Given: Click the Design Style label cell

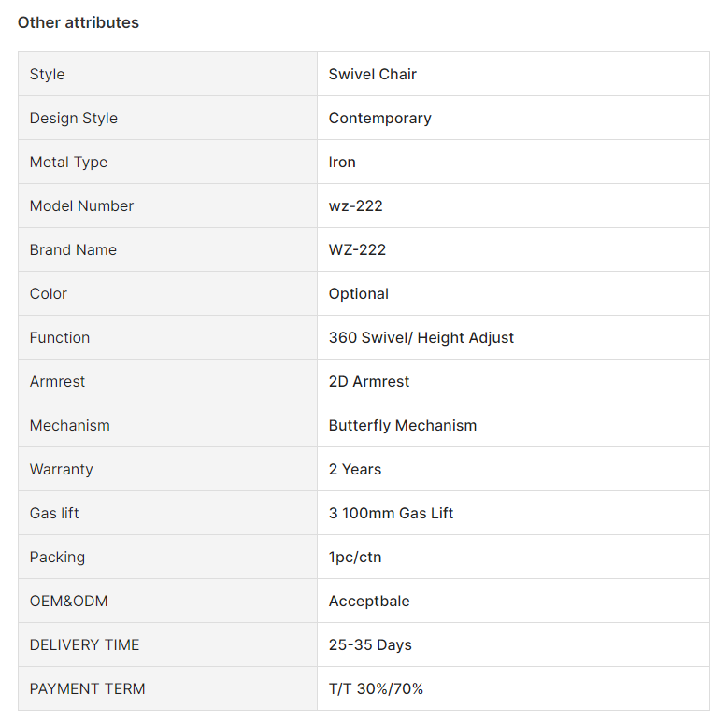Looking at the screenshot, I should 167,118.
